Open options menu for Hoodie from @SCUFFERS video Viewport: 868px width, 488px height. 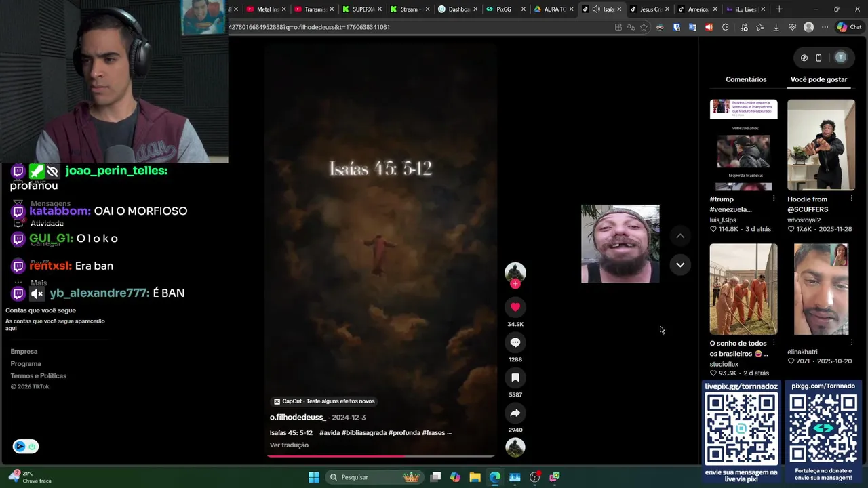click(x=851, y=199)
